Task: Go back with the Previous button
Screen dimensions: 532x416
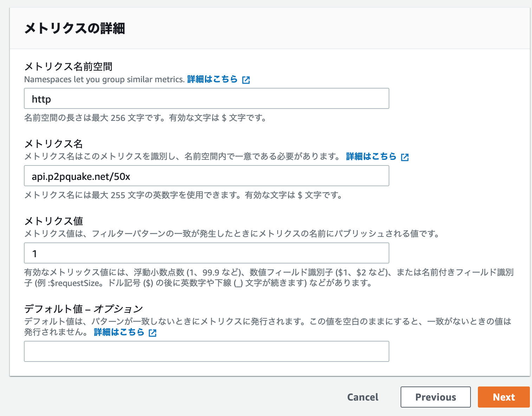Action: point(436,397)
